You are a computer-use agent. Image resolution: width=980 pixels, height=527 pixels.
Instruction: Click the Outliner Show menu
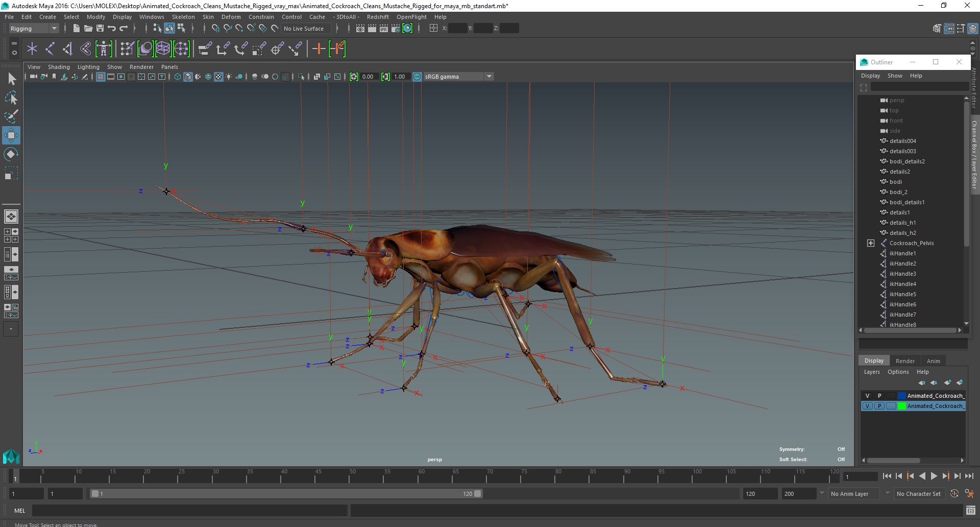895,76
